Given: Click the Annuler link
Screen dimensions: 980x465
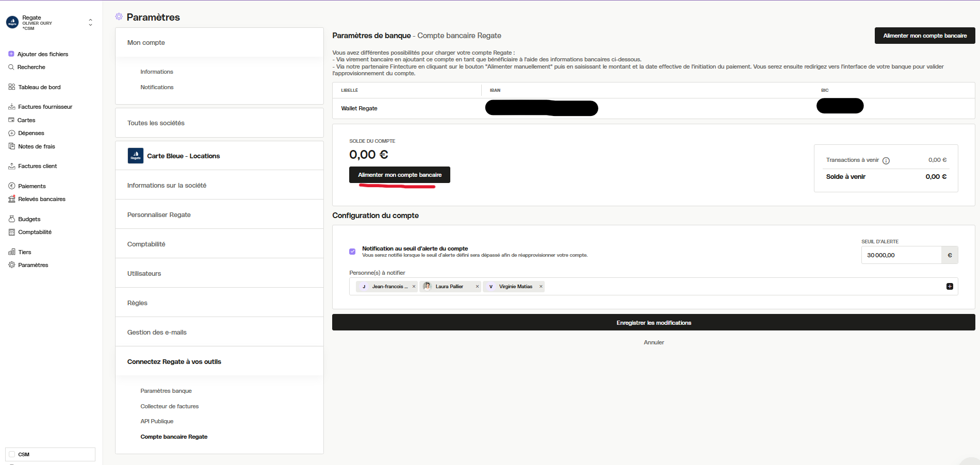Looking at the screenshot, I should tap(654, 342).
